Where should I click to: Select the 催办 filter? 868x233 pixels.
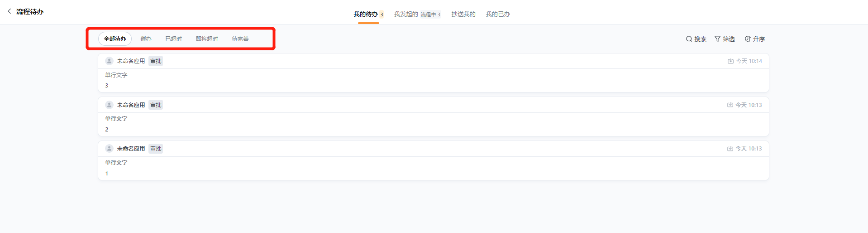click(146, 39)
